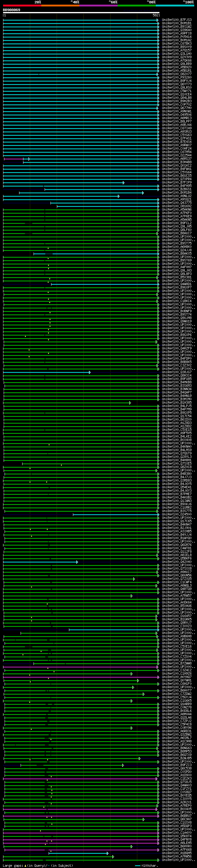Click the UniRef100_B7ZWW8 label
This screenshot has width=197, height=868.
[177, 664]
